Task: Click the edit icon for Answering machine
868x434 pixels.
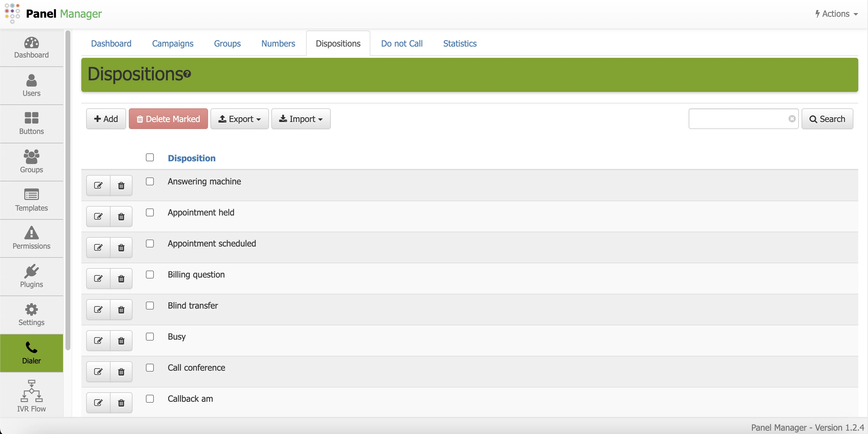Action: coord(98,186)
